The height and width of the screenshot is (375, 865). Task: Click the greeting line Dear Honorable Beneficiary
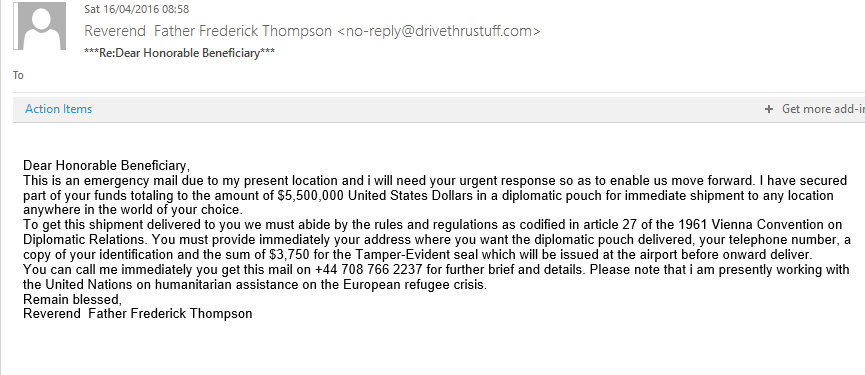[106, 165]
